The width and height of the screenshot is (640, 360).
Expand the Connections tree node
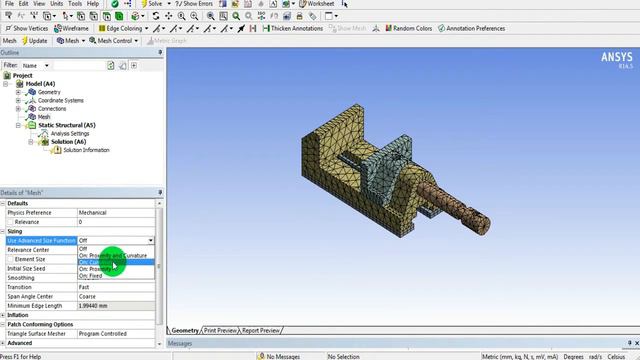point(18,109)
